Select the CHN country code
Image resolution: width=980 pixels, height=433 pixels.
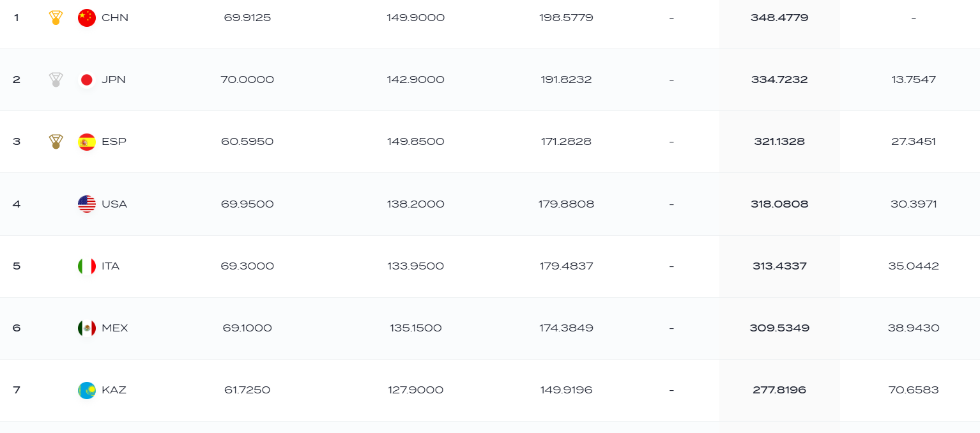(x=115, y=18)
